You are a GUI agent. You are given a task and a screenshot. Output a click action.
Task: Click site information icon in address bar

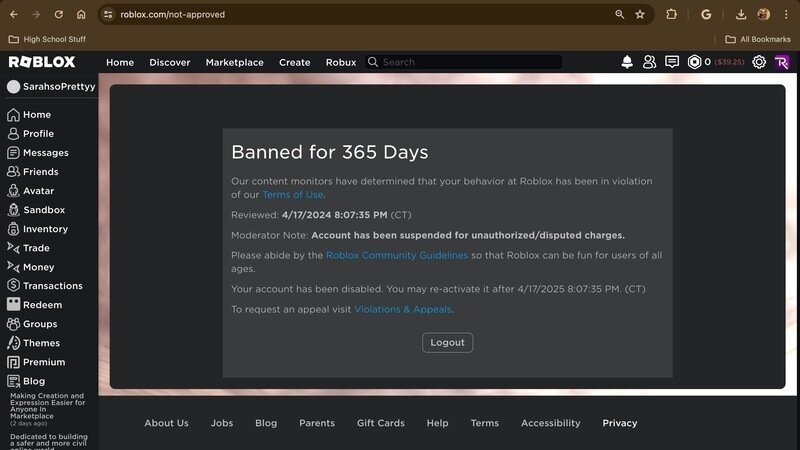point(108,14)
